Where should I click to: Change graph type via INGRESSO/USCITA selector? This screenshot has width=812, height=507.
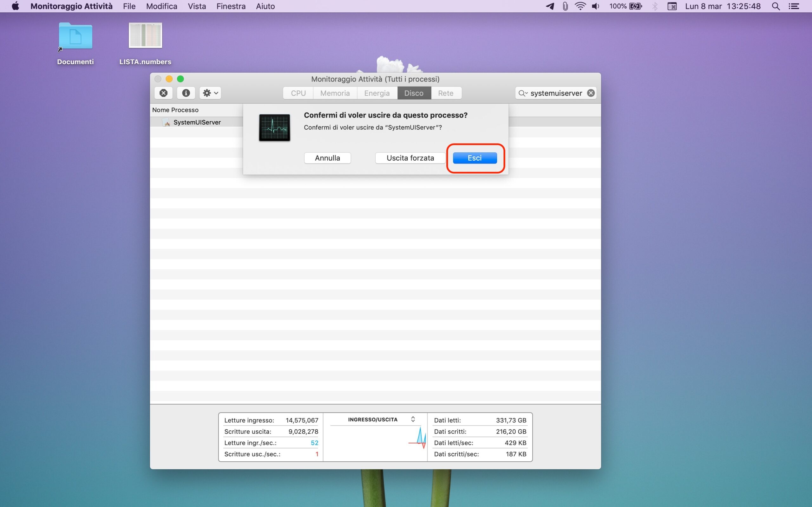[413, 419]
